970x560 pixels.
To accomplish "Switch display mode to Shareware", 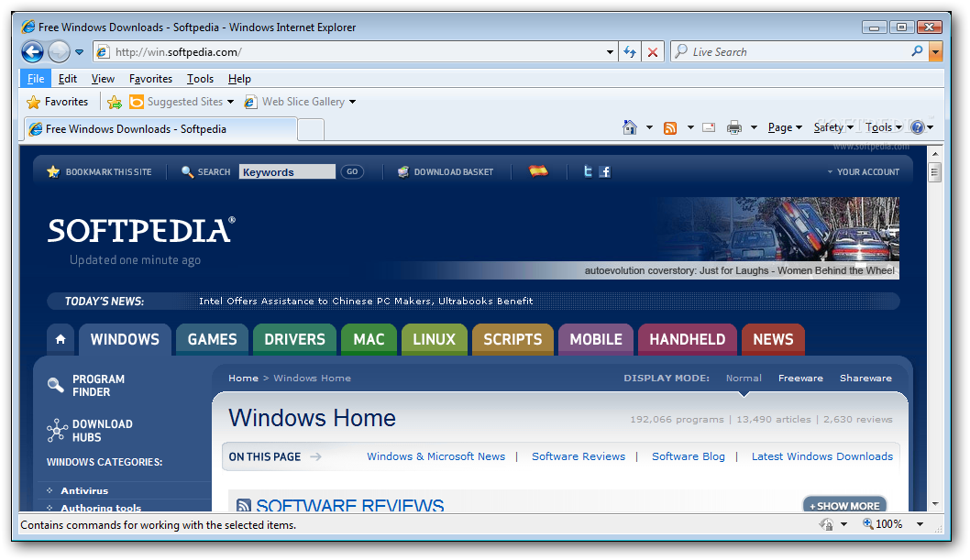I will click(865, 378).
